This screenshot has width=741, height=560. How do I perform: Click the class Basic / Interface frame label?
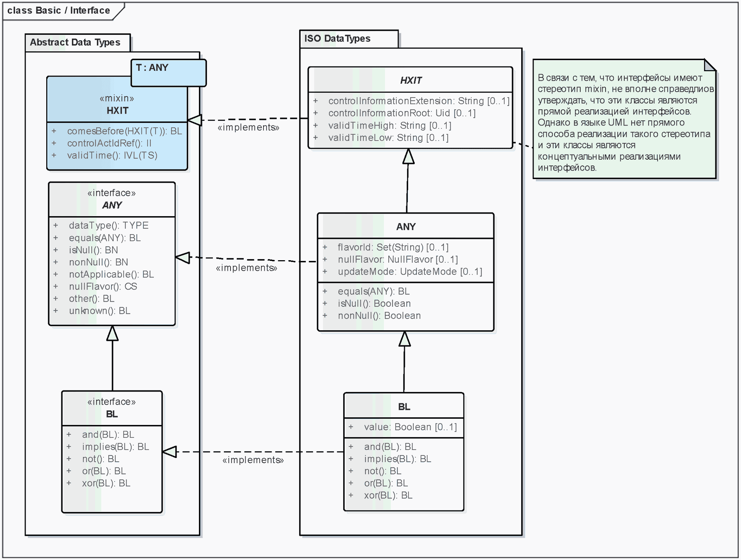coord(59,10)
